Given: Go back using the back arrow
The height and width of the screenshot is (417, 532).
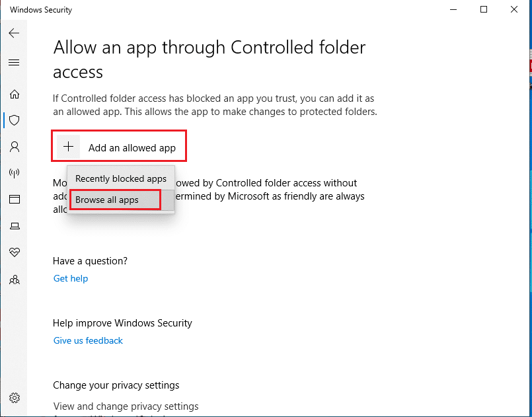Looking at the screenshot, I should 14,33.
